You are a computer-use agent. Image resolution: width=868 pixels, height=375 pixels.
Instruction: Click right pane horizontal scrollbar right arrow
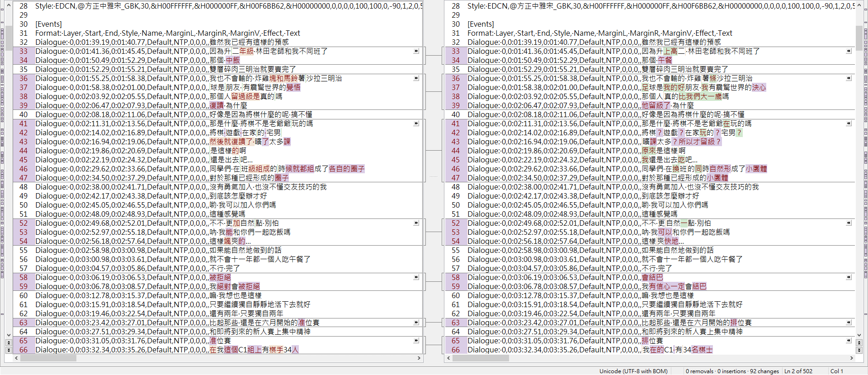[x=851, y=358]
